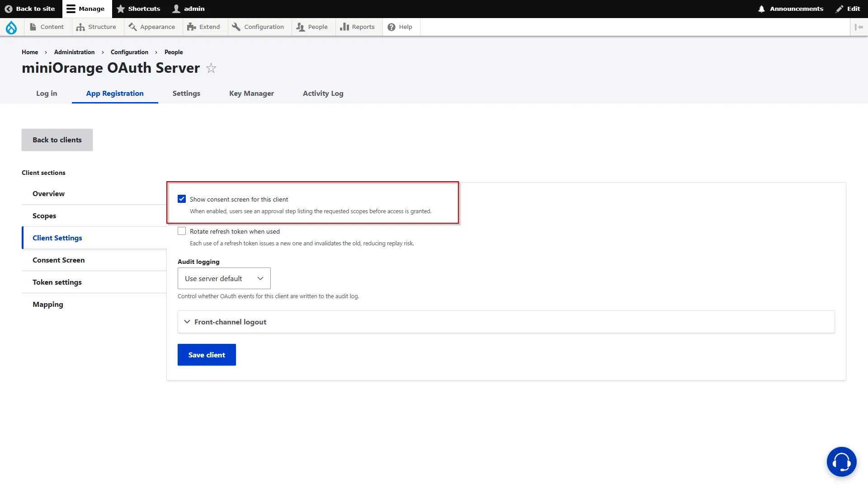Click the Manage toolbar tab text

coord(91,9)
